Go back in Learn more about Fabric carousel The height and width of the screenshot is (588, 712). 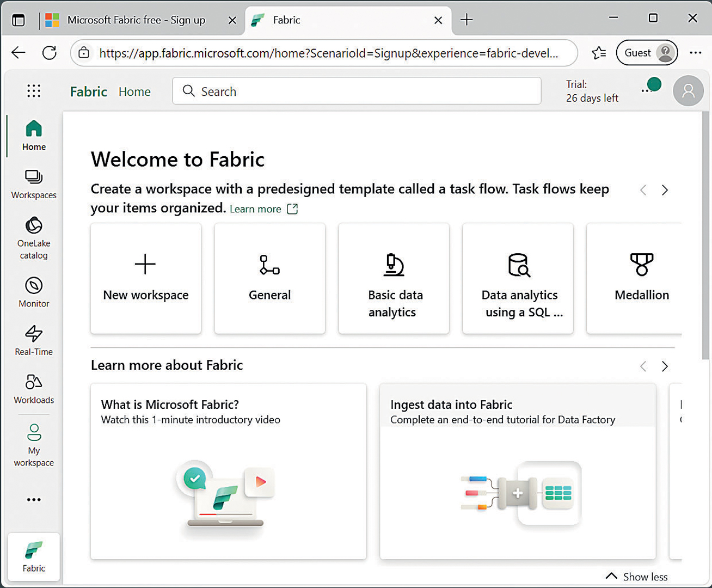tap(643, 366)
